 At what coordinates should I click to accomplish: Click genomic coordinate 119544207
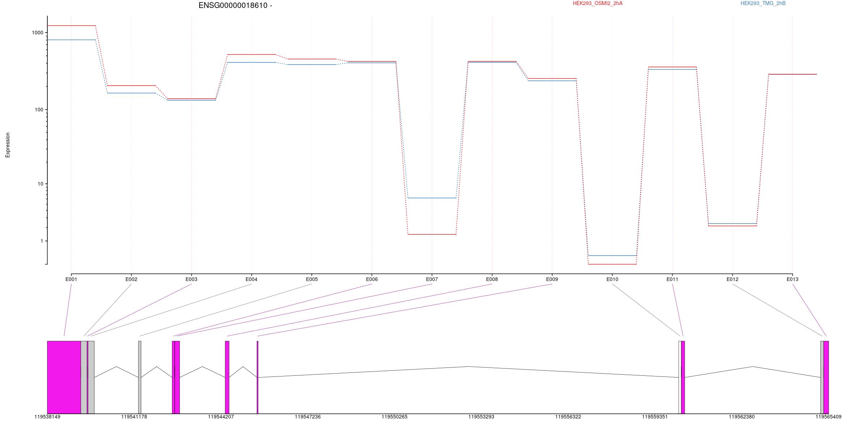(x=221, y=417)
